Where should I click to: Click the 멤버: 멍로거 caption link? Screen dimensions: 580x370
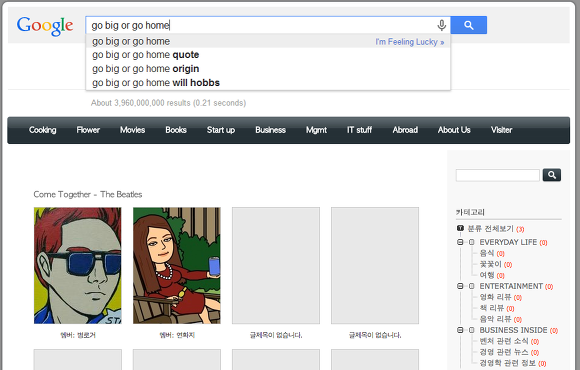(78, 335)
